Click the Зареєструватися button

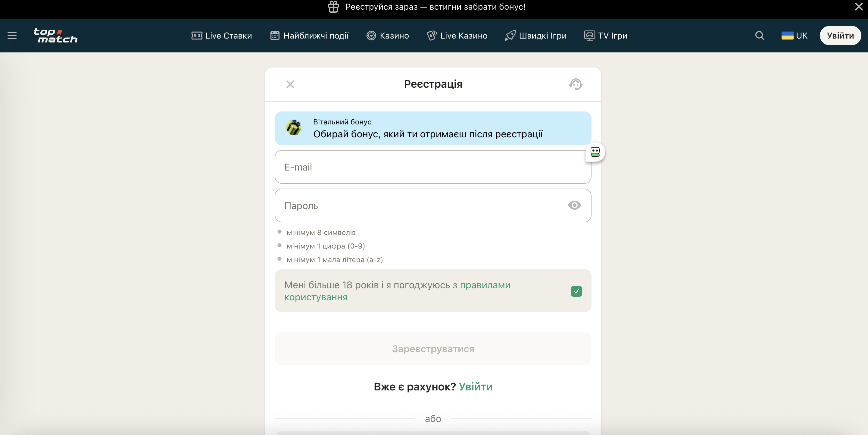(433, 349)
